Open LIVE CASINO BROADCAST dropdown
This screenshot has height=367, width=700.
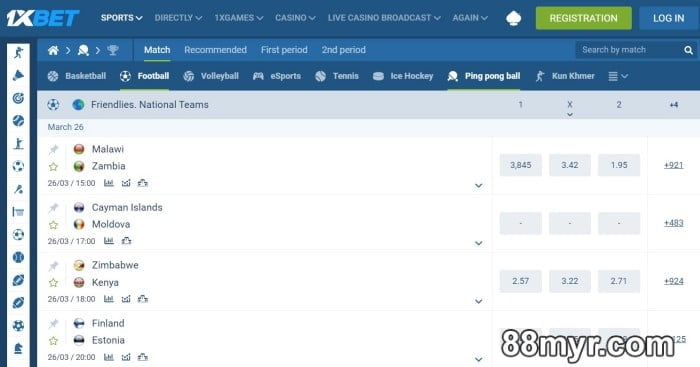tap(384, 18)
